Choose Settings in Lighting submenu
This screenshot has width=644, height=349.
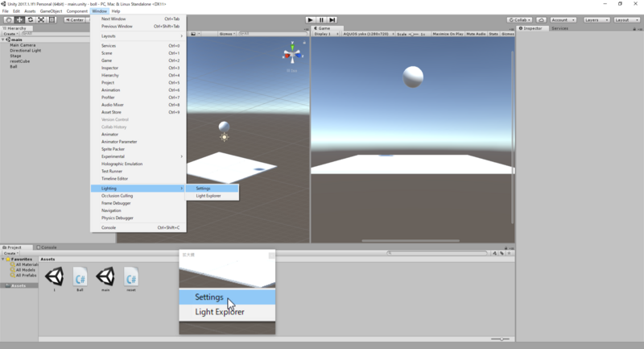coord(212,189)
